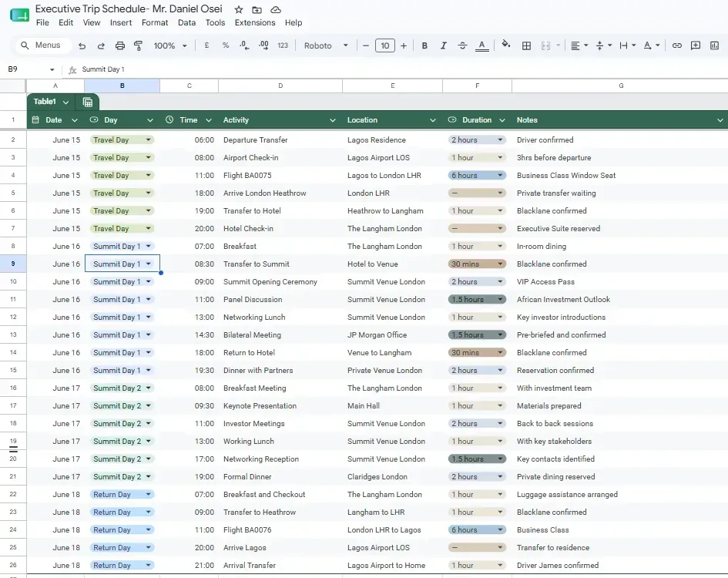Click the Undo icon in toolbar
Viewport: 728px width, 578px height.
[x=82, y=45]
